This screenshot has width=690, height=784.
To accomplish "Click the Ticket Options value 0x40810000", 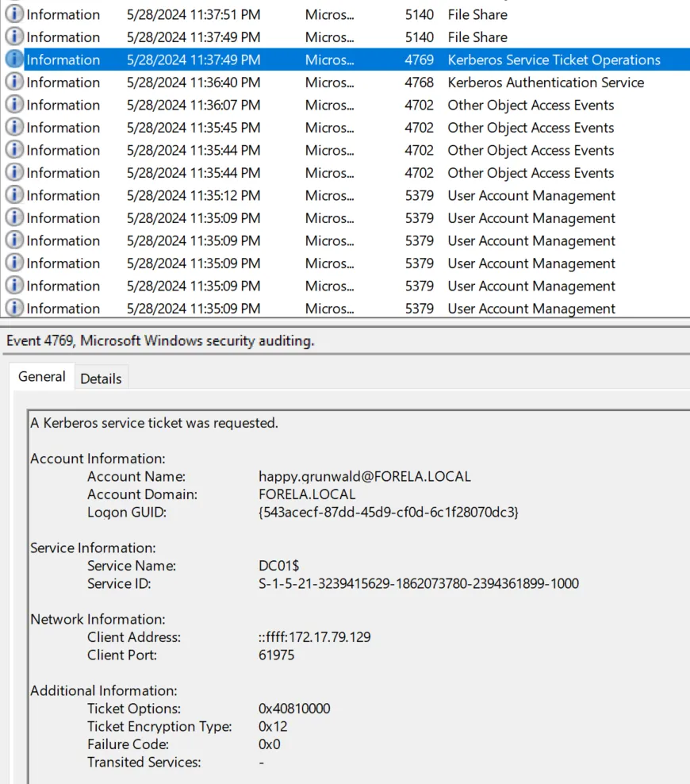I will [294, 709].
